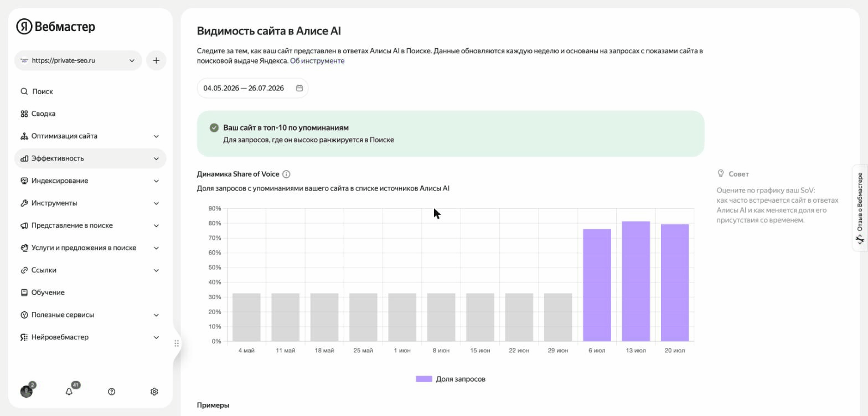
Task: Click the sidebar resize handle dots
Action: coord(177,343)
